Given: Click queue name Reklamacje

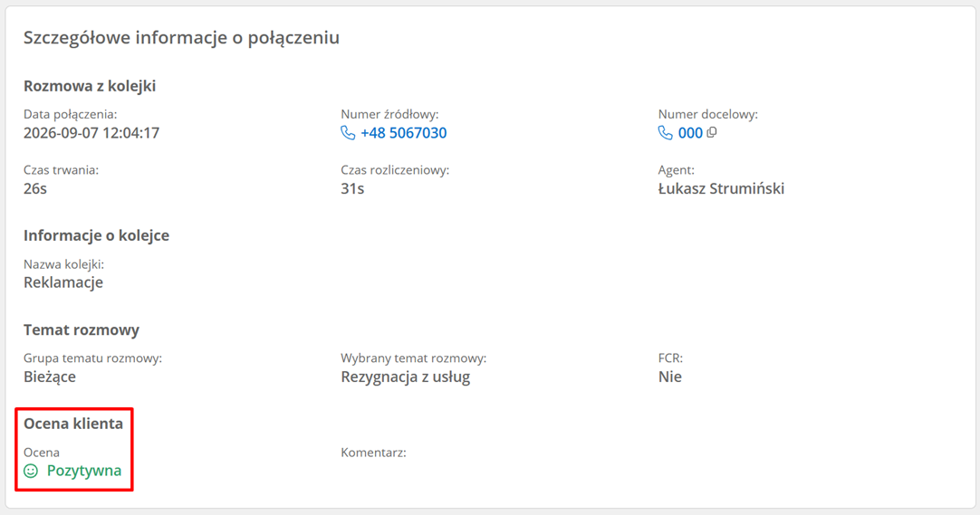Looking at the screenshot, I should point(63,282).
